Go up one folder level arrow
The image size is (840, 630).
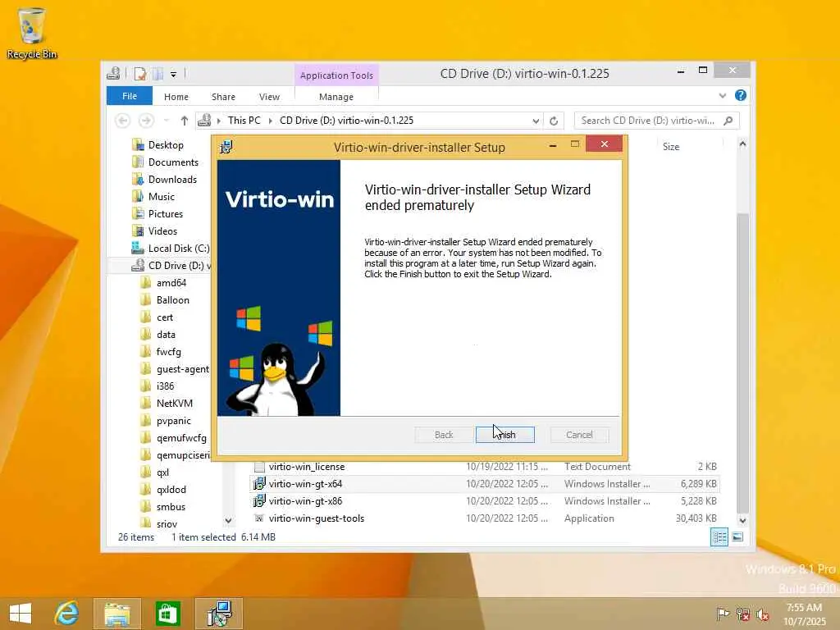185,121
